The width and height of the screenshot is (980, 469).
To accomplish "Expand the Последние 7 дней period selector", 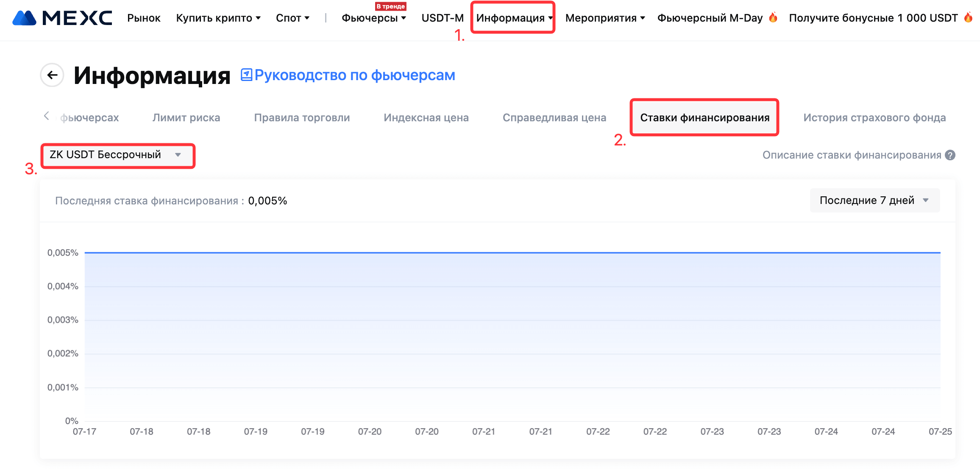I will [874, 200].
